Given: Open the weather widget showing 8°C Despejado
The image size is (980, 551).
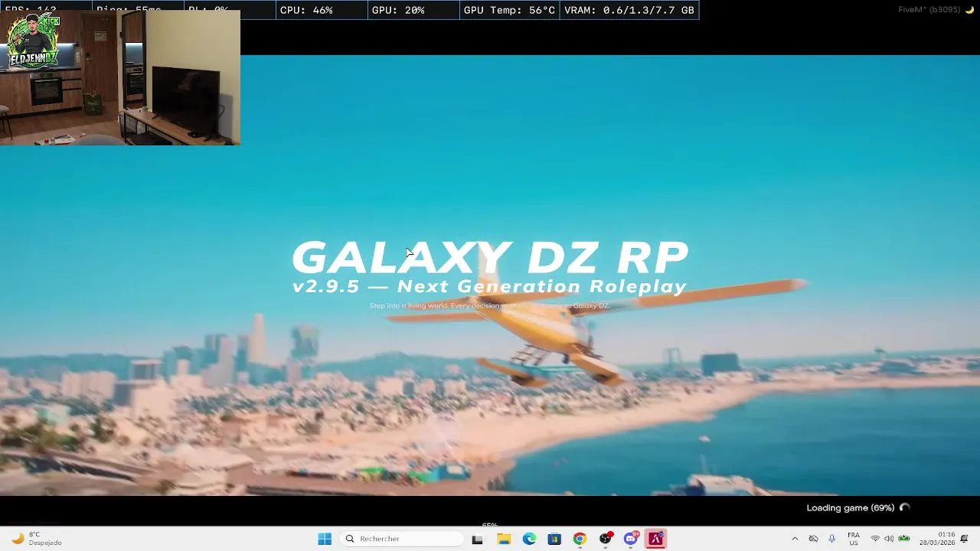Looking at the screenshot, I should coord(38,539).
